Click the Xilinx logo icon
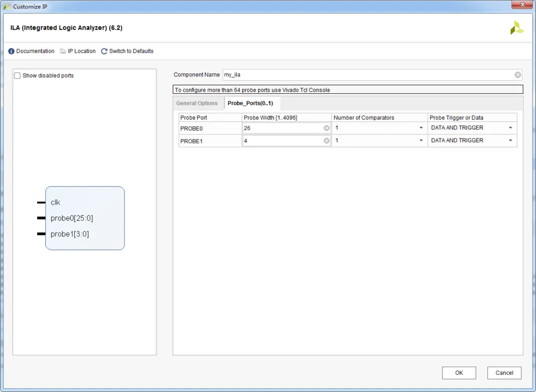536x392 pixels. point(517,28)
